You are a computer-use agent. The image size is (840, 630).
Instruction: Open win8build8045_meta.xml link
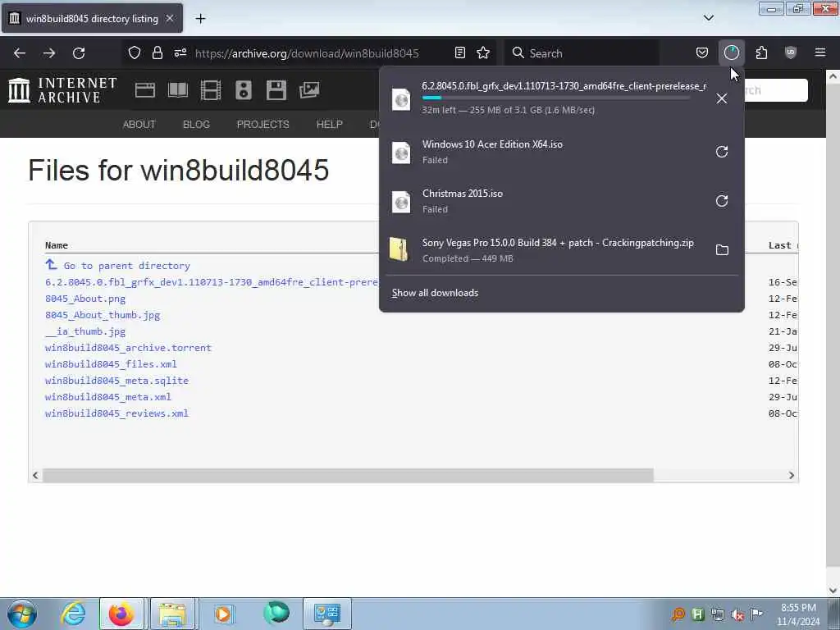[x=107, y=397]
